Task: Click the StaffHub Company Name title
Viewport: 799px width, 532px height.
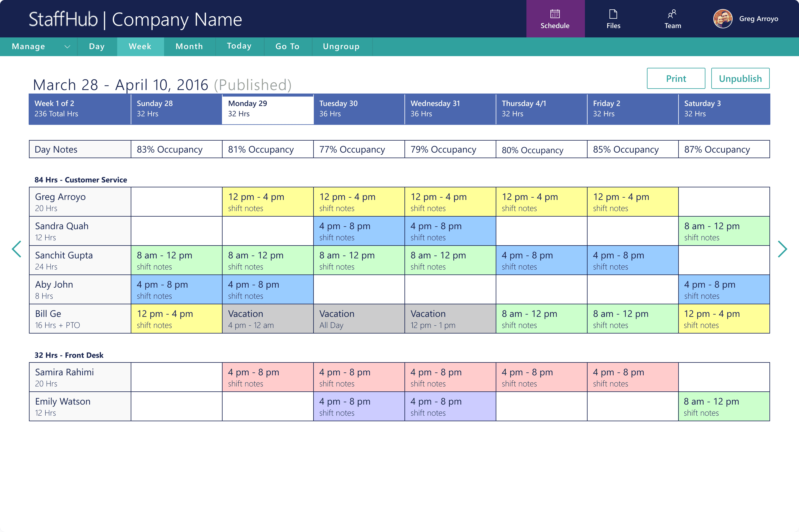Action: pyautogui.click(x=135, y=19)
